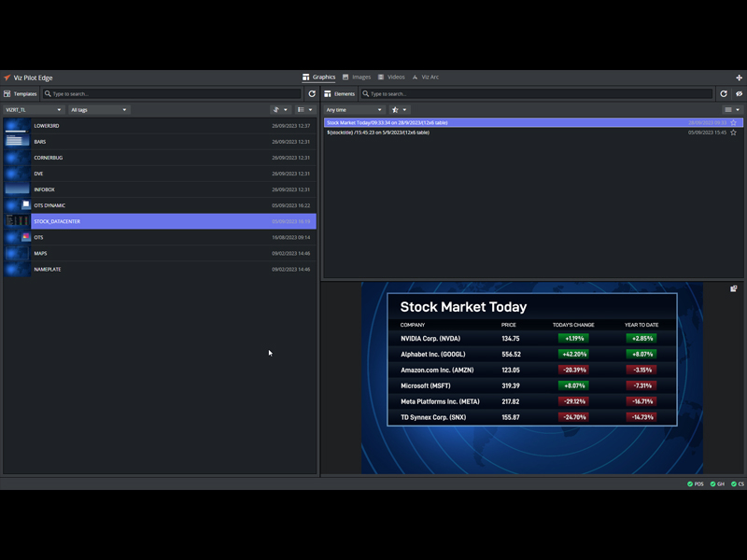Check the POS status indicator

[x=692, y=483]
